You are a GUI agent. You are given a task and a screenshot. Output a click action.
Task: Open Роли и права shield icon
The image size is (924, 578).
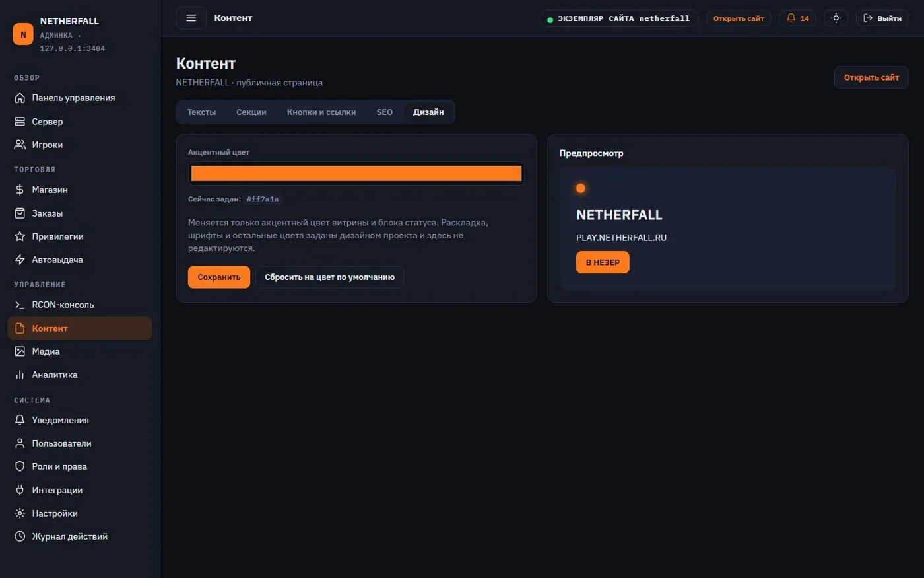(x=20, y=466)
